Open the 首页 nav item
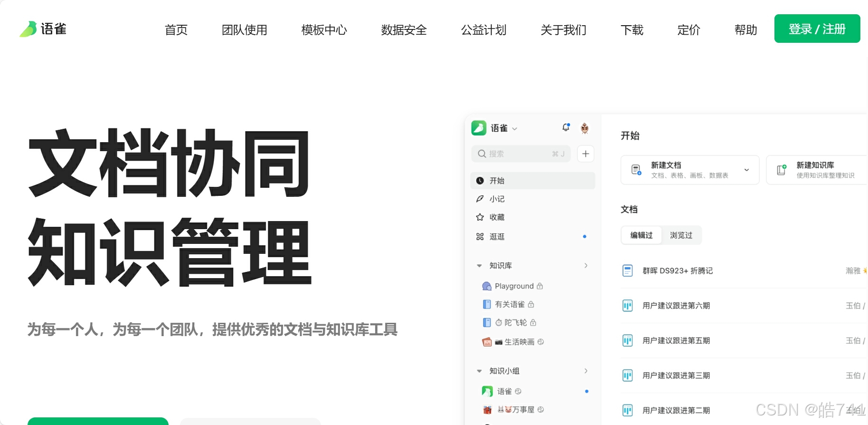 tap(176, 30)
